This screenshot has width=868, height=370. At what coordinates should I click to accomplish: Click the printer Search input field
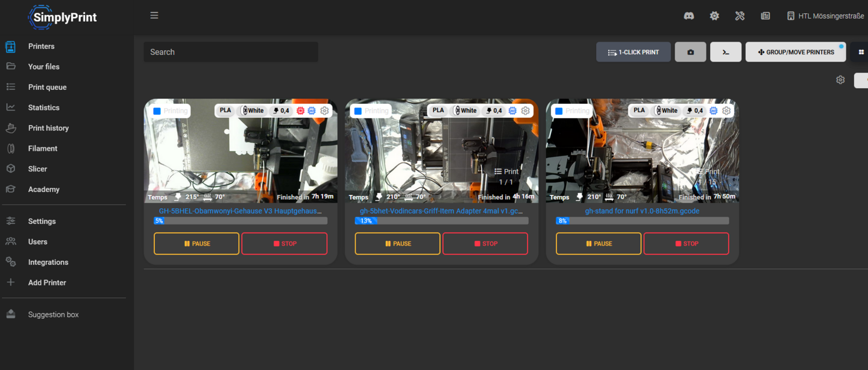[x=230, y=53]
